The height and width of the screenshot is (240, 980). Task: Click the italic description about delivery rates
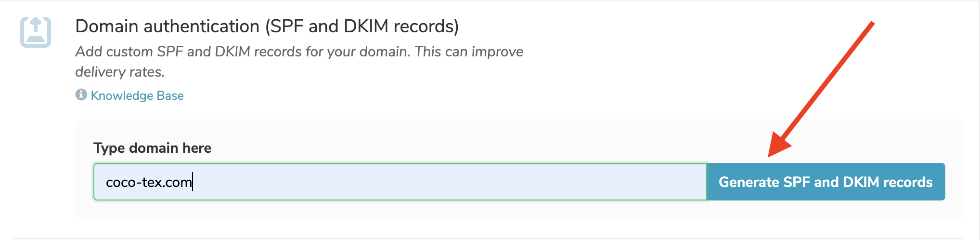coord(299,62)
